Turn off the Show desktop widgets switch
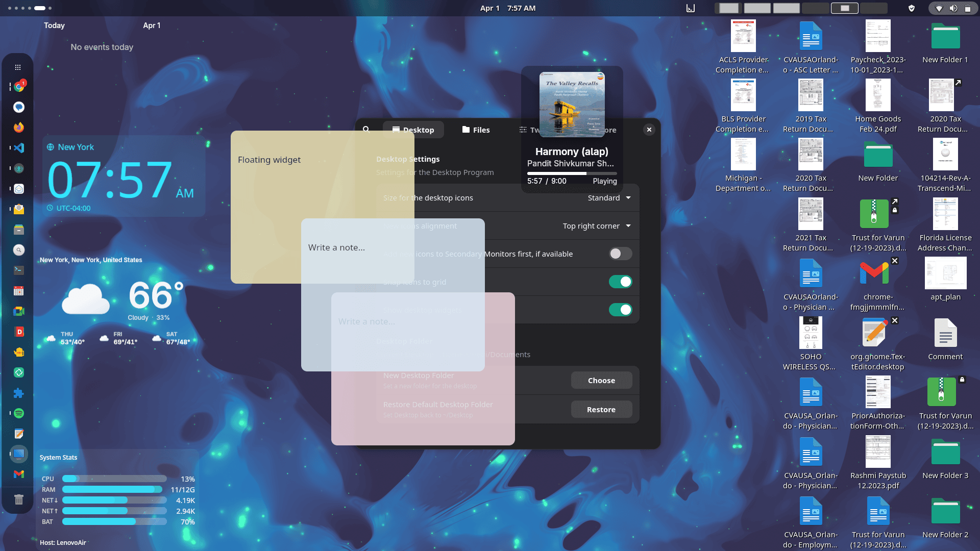 pyautogui.click(x=620, y=310)
